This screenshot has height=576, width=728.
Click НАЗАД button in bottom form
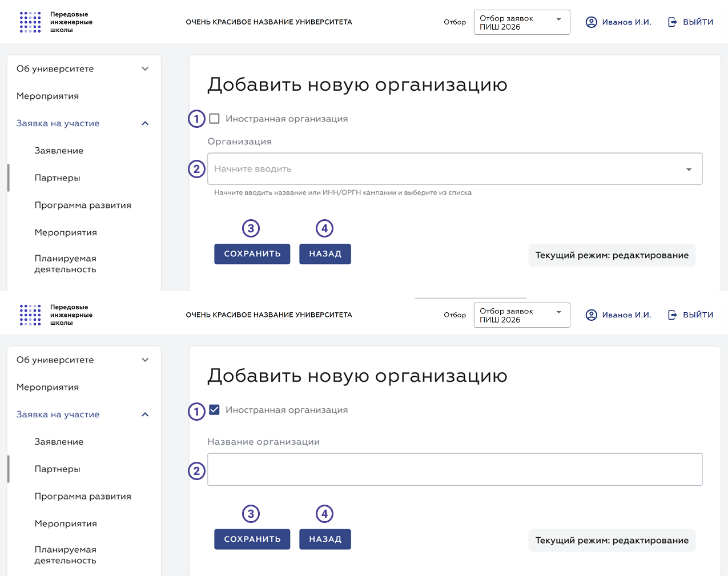tap(325, 539)
